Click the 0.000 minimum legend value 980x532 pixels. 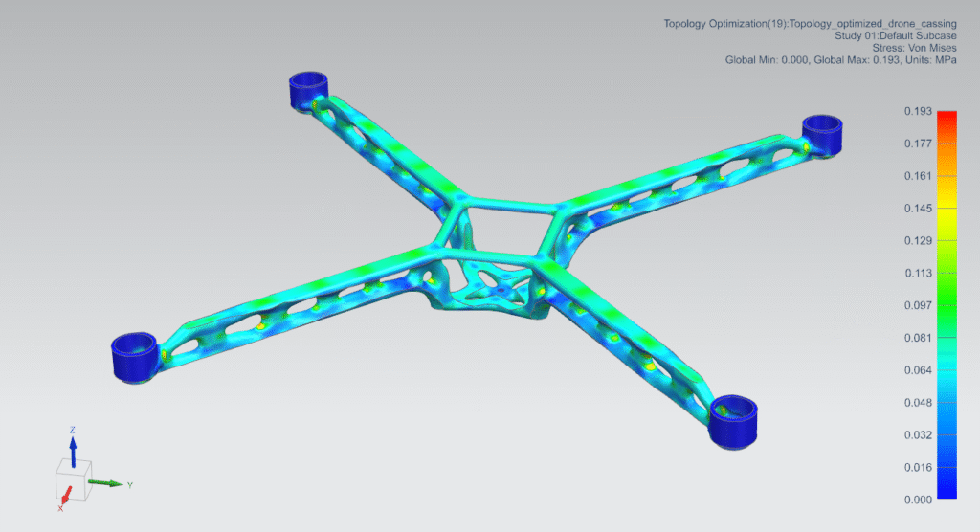point(917,499)
